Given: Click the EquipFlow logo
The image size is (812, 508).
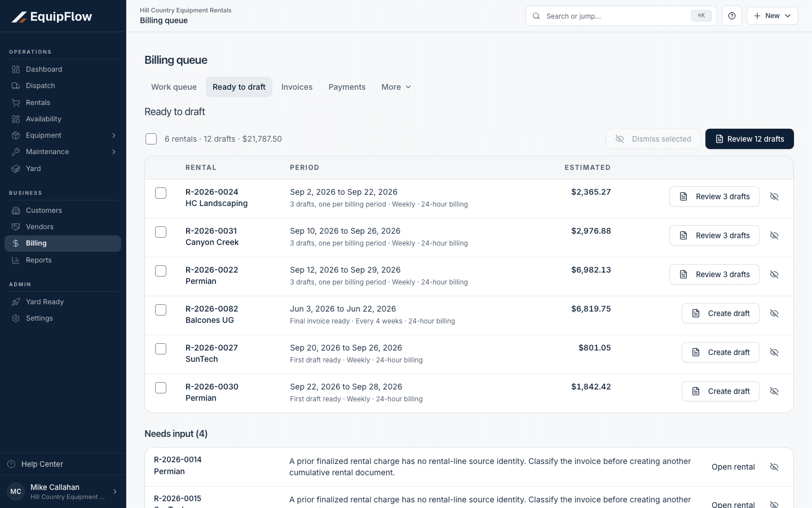Looking at the screenshot, I should pos(52,17).
